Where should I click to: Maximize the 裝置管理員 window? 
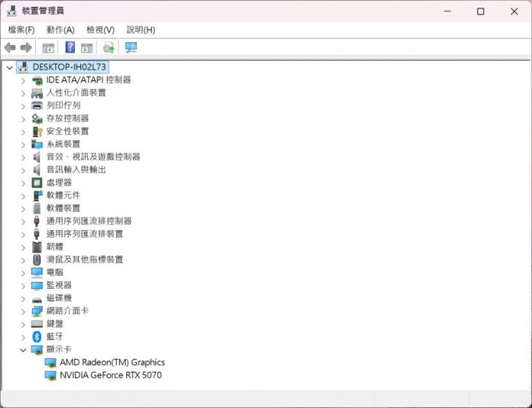click(481, 11)
